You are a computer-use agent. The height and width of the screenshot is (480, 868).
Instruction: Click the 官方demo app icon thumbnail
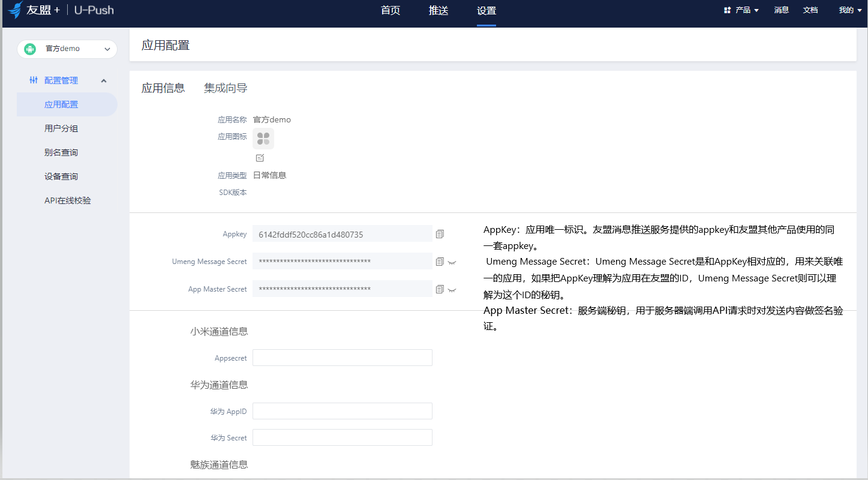point(263,139)
